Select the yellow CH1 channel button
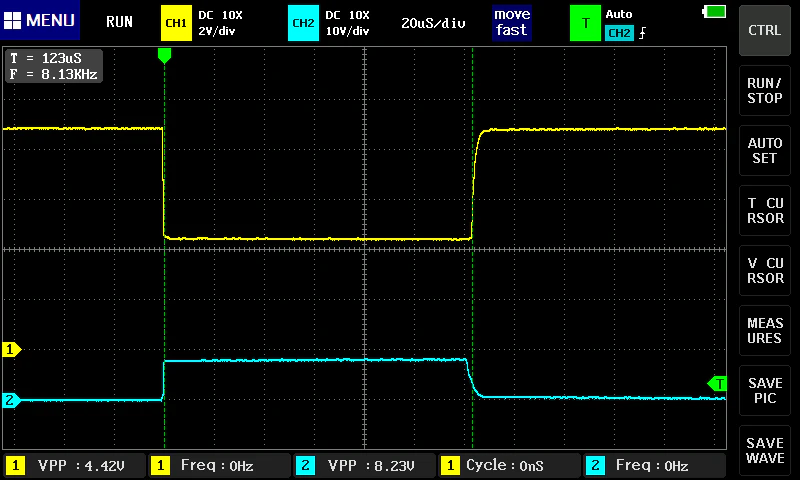This screenshot has height=480, width=800. pos(176,23)
